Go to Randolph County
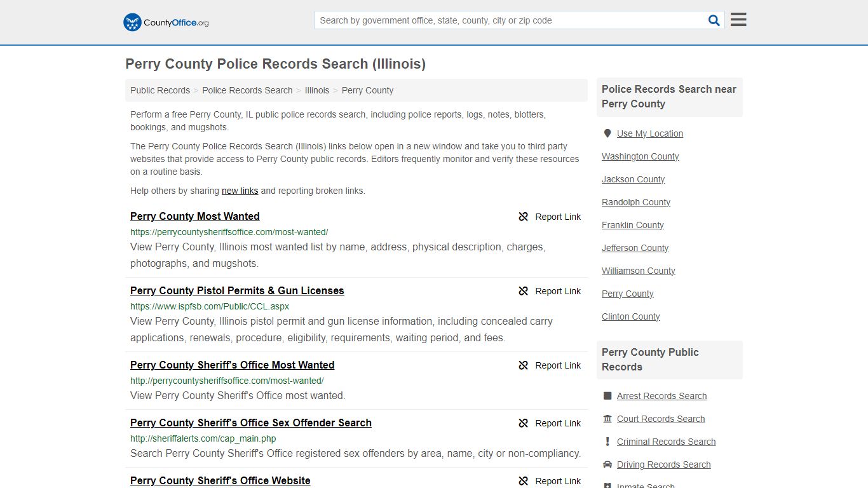This screenshot has height=488, width=868. (x=636, y=202)
